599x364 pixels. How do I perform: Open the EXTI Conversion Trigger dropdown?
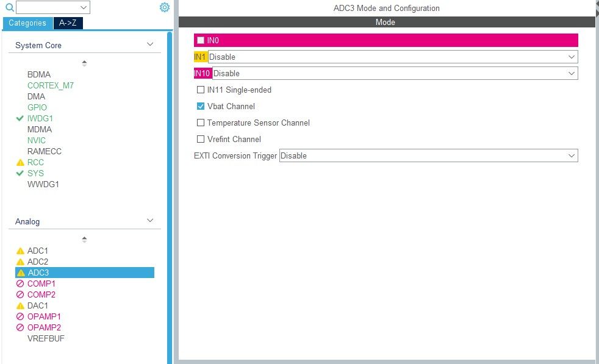pyautogui.click(x=429, y=156)
